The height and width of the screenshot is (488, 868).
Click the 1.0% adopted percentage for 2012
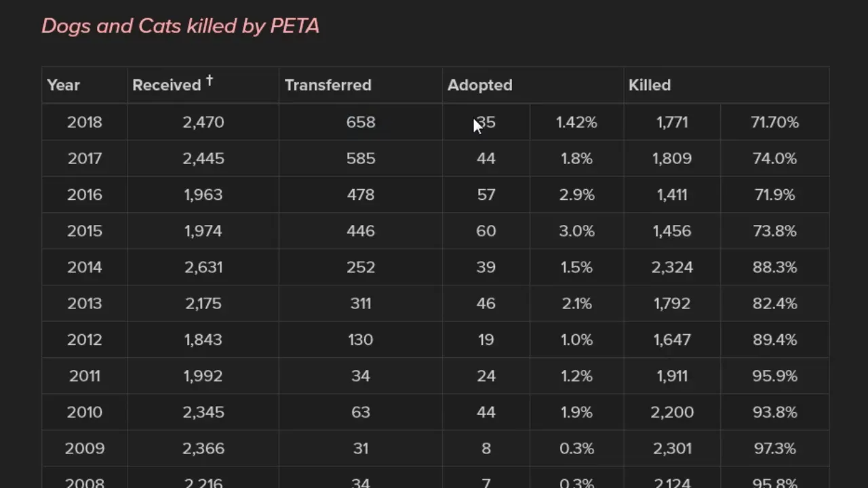point(576,340)
